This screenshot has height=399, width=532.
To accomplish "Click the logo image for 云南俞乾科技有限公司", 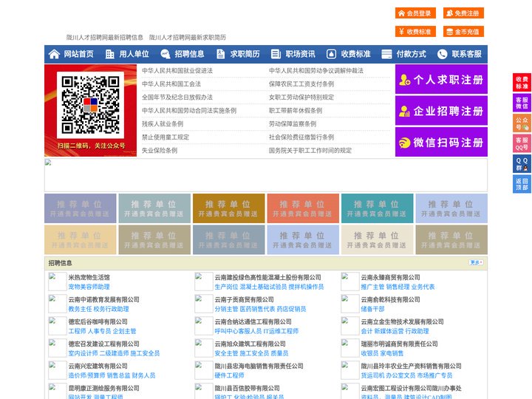I will point(349,304).
